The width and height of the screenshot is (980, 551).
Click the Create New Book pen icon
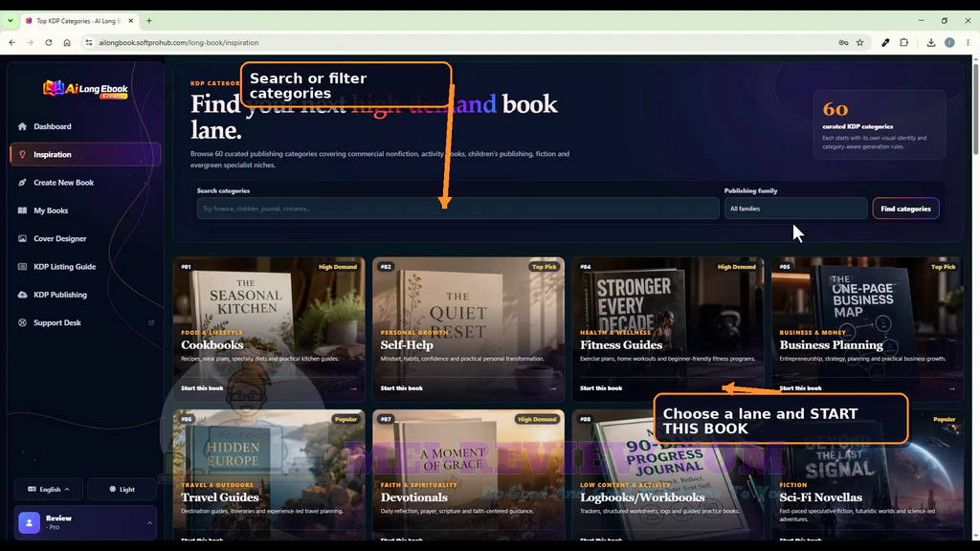(x=23, y=183)
